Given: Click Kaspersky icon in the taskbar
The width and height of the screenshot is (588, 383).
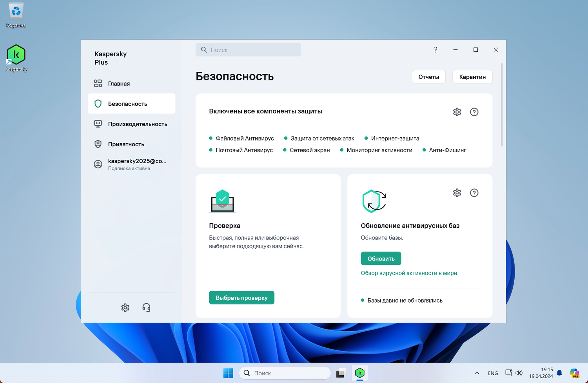Looking at the screenshot, I should (360, 373).
